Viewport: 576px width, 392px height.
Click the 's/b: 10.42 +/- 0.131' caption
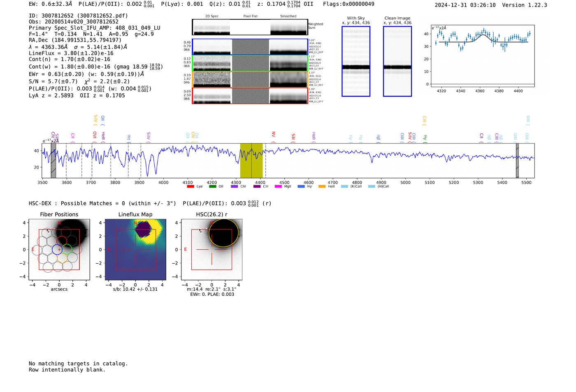click(135, 289)
